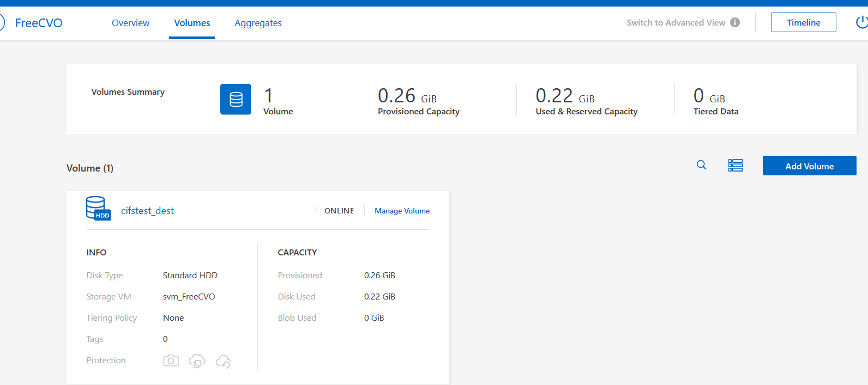
Task: Click the Tiering Policy 'None' value
Action: point(173,318)
